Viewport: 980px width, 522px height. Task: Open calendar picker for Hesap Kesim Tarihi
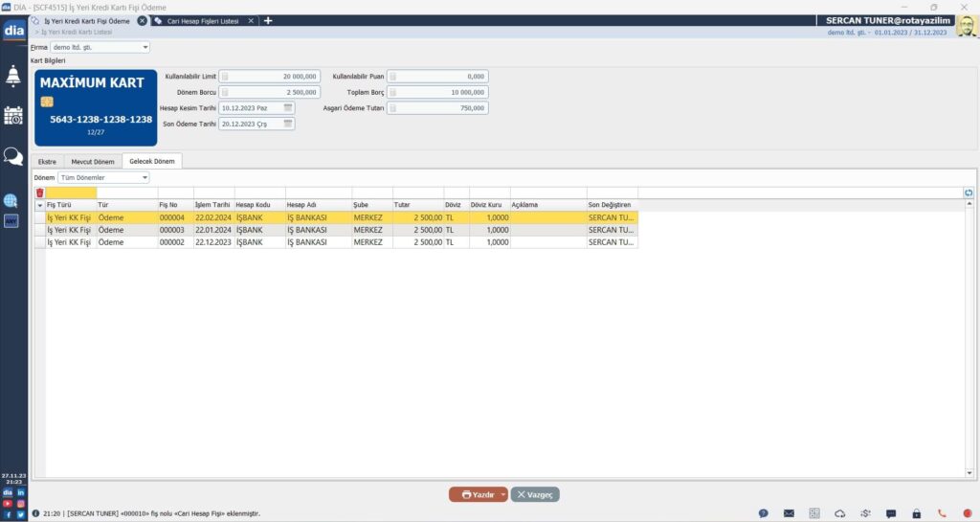pos(288,107)
